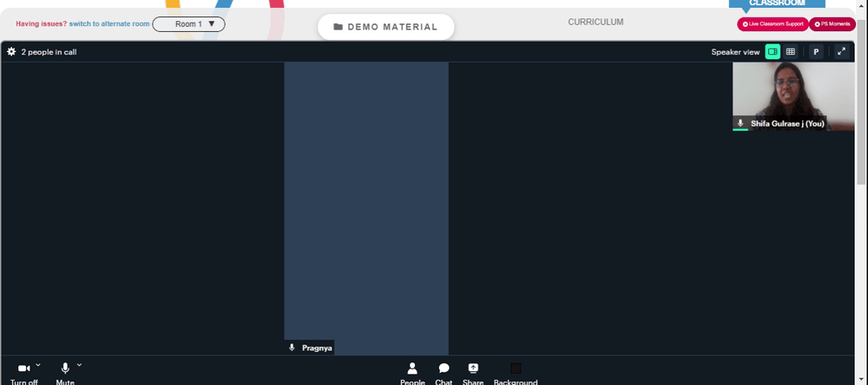Open Demo Material folder button
Screen dimensions: 868x385
pos(386,27)
